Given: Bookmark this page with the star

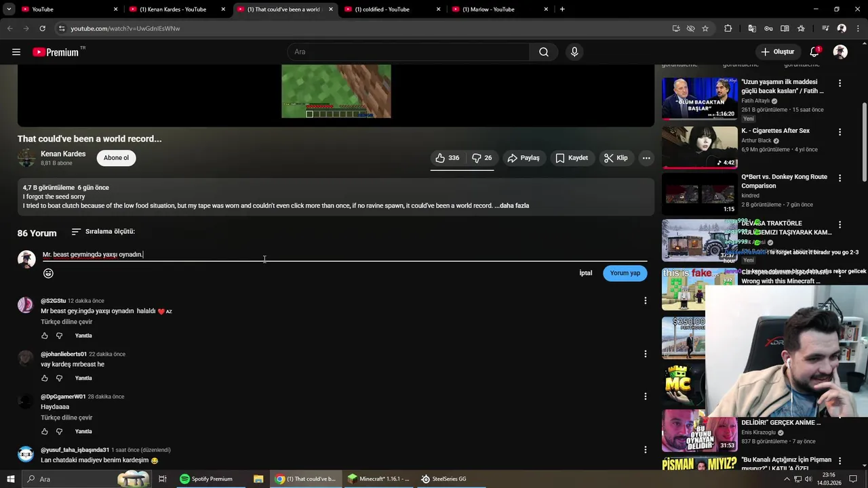Looking at the screenshot, I should (x=705, y=28).
